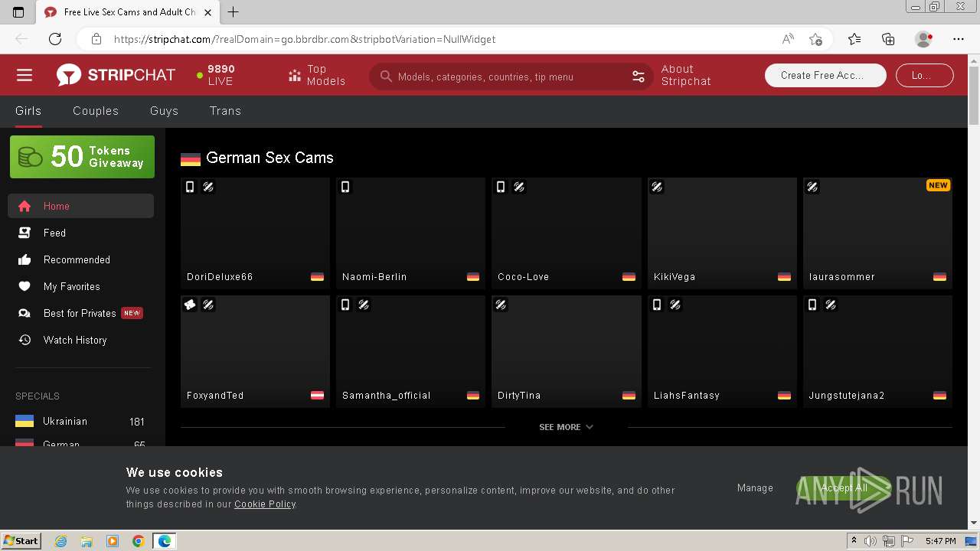Open Top Models page
Viewport: 980px width, 551px height.
coord(317,75)
